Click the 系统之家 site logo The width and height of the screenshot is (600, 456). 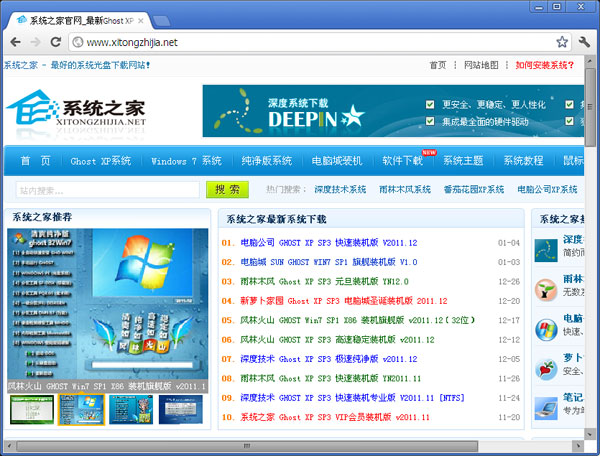[x=78, y=110]
